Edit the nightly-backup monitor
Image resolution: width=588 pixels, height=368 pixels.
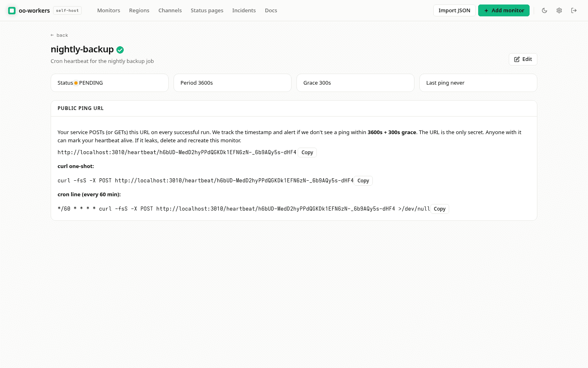click(523, 59)
